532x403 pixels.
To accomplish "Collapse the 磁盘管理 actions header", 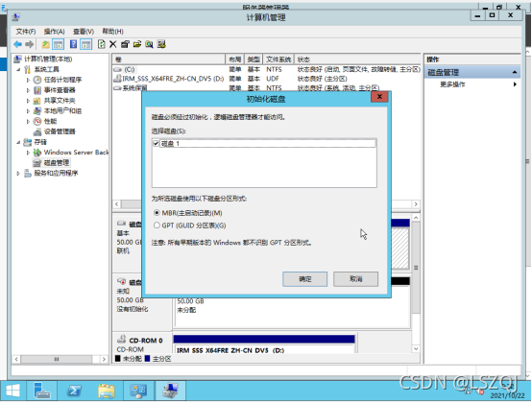I will coord(515,72).
